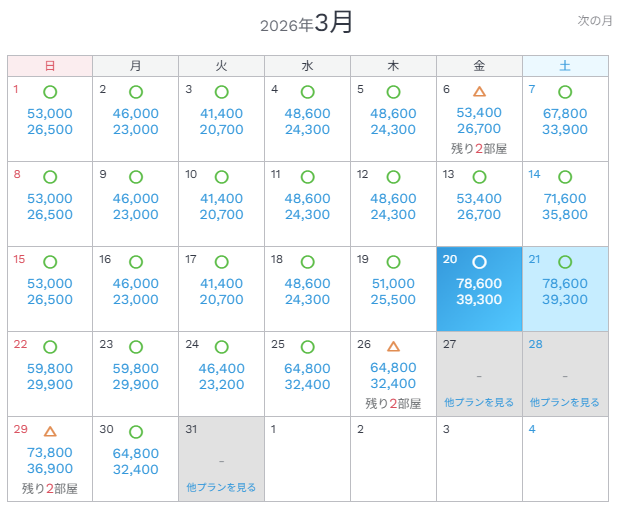Image resolution: width=618 pixels, height=512 pixels.
Task: Click the availability circle on March 30
Action: [x=136, y=431]
